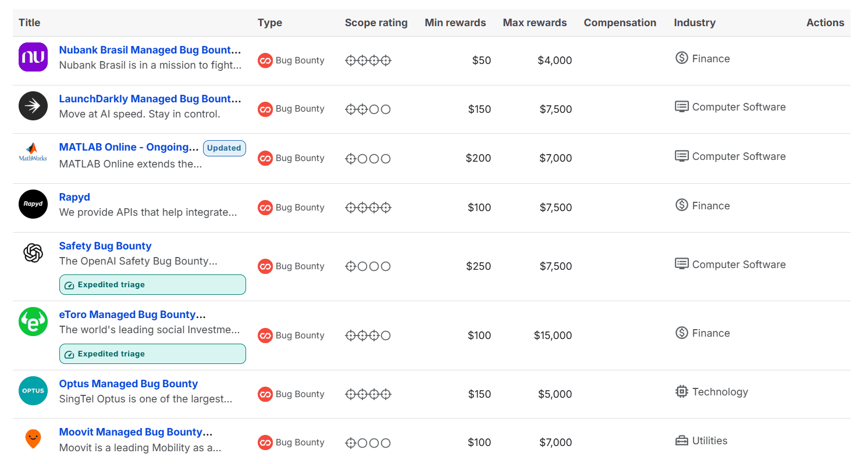Open LaunchDarkly Managed Bug Bounty link
The image size is (868, 464).
tap(150, 99)
